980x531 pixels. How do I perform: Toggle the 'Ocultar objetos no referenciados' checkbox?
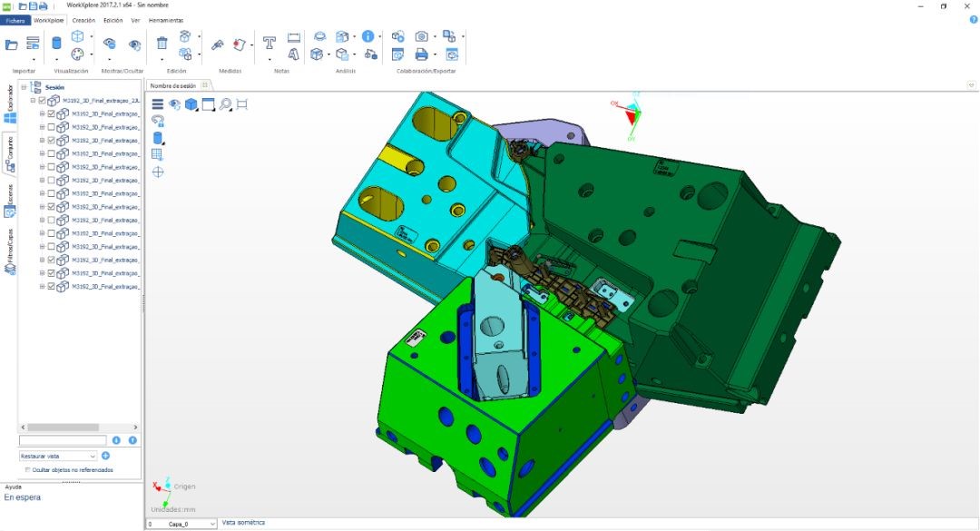[x=27, y=469]
